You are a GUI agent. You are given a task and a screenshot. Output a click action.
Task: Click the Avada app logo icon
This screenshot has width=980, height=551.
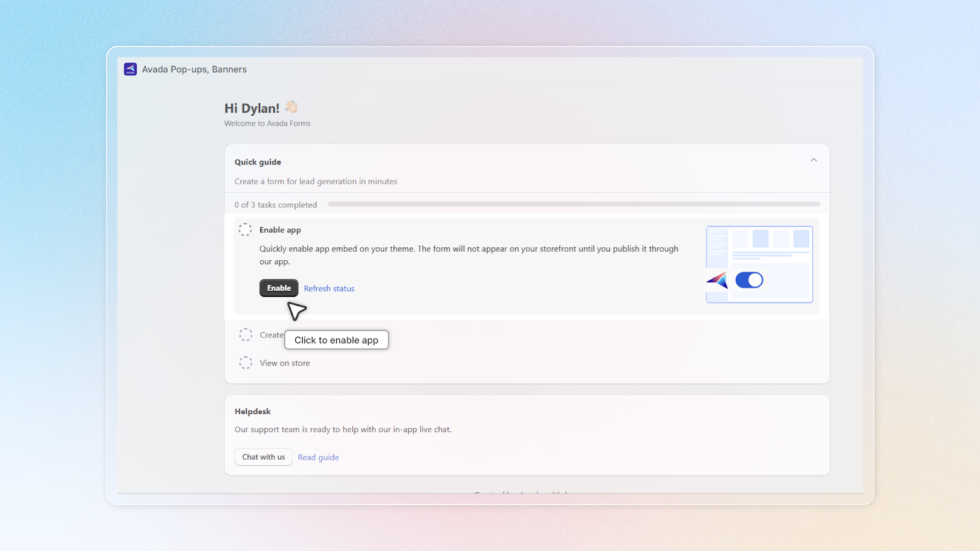(x=130, y=69)
